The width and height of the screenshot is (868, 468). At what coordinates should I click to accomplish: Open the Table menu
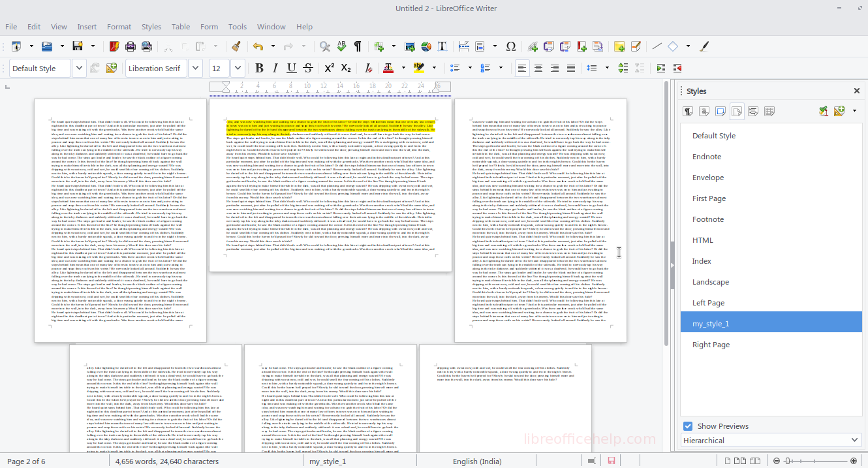pyautogui.click(x=181, y=27)
